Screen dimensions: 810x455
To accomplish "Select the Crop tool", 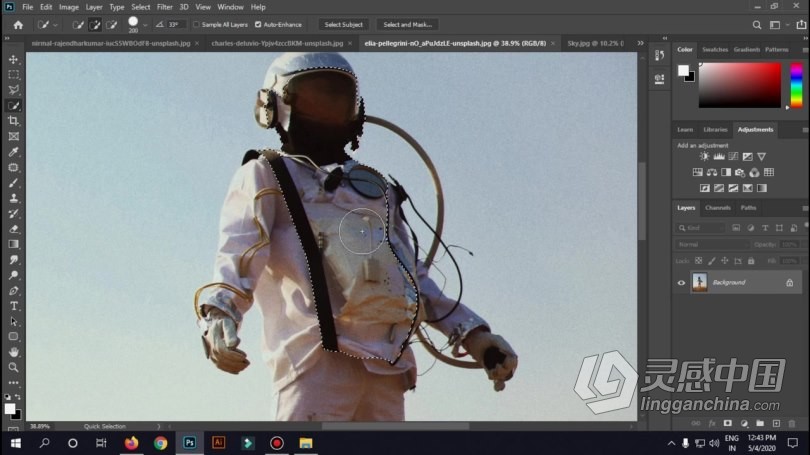I will click(x=14, y=121).
